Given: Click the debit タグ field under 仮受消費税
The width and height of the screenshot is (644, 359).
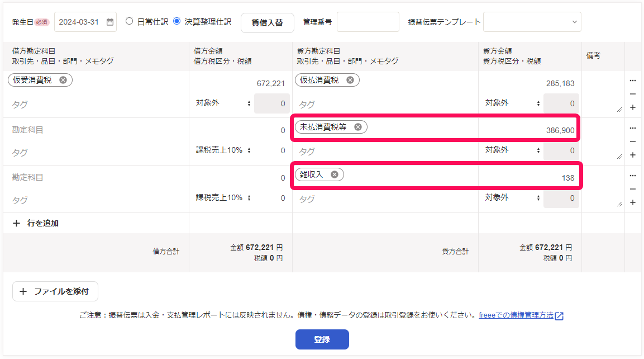Looking at the screenshot, I should (96, 105).
